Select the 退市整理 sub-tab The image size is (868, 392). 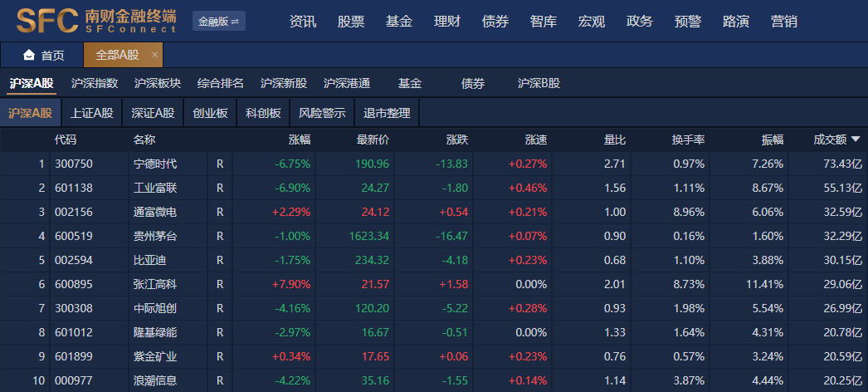pos(387,113)
